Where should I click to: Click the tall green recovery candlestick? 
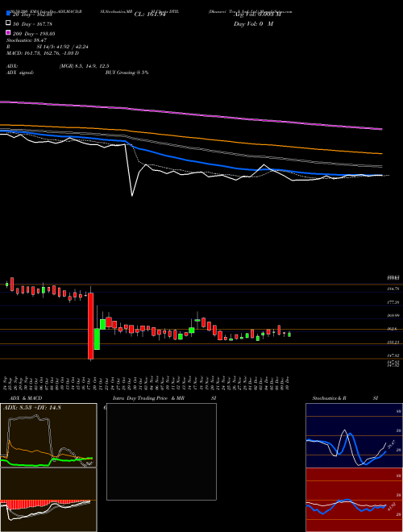(x=97, y=339)
